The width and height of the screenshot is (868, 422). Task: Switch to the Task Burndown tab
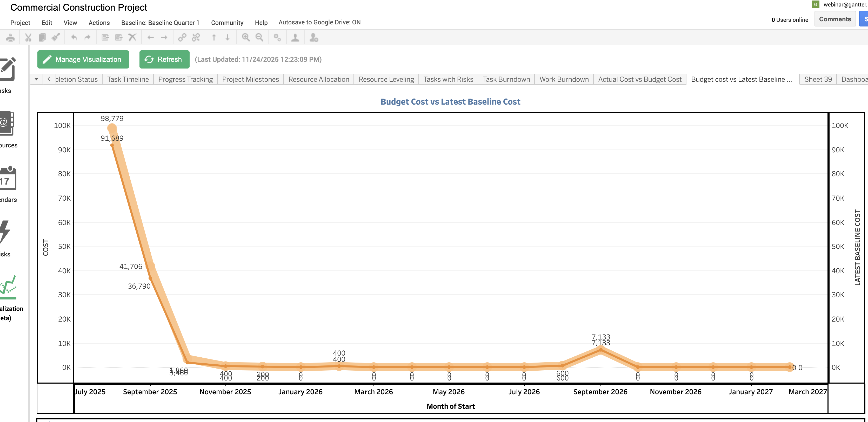click(506, 79)
